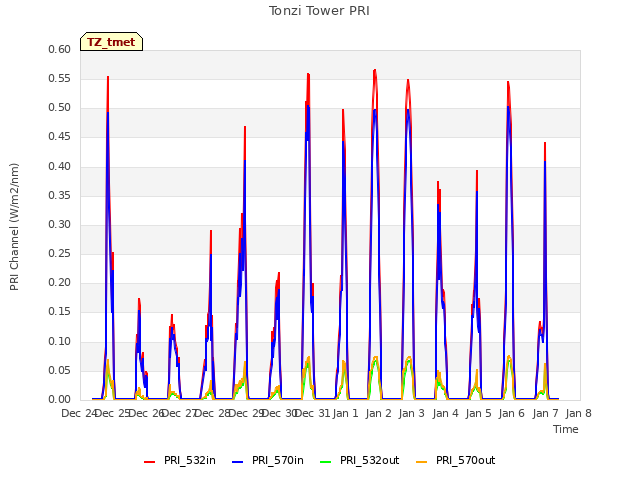Click the 0.00 y-axis tick label
The height and width of the screenshot is (480, 640).
point(60,399)
